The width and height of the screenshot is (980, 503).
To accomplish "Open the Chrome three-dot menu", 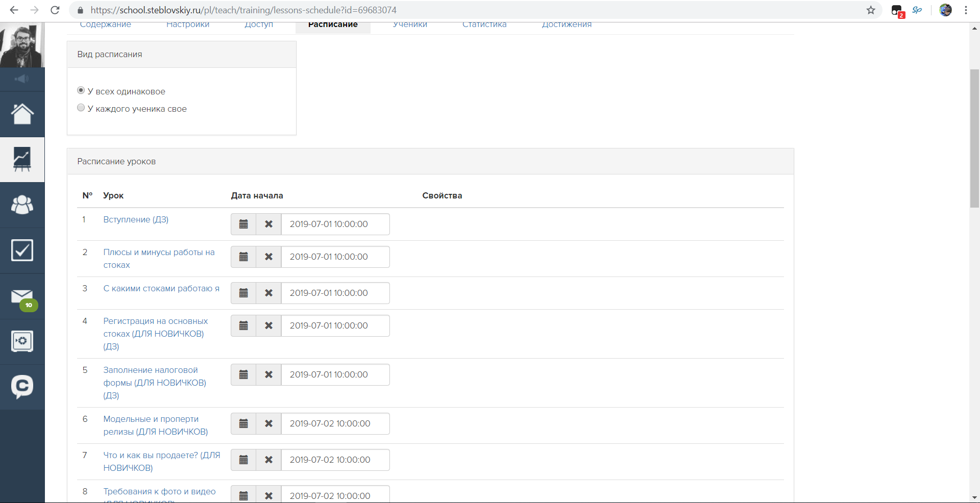I will [966, 10].
